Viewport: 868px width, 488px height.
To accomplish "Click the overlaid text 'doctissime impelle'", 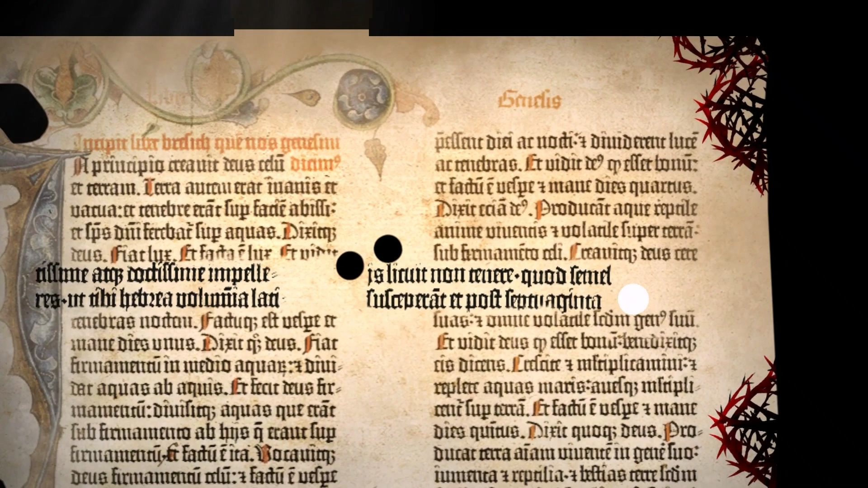I will coord(199,274).
